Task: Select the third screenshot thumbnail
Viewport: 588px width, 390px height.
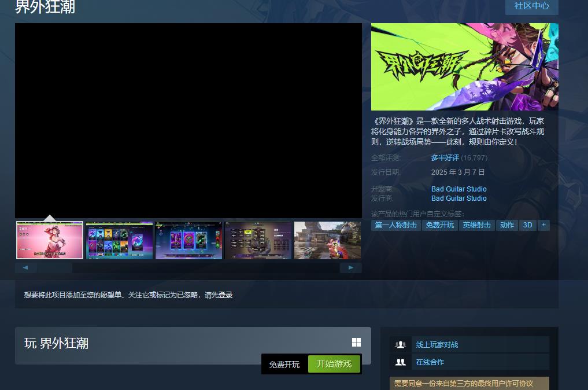Action: click(x=188, y=240)
